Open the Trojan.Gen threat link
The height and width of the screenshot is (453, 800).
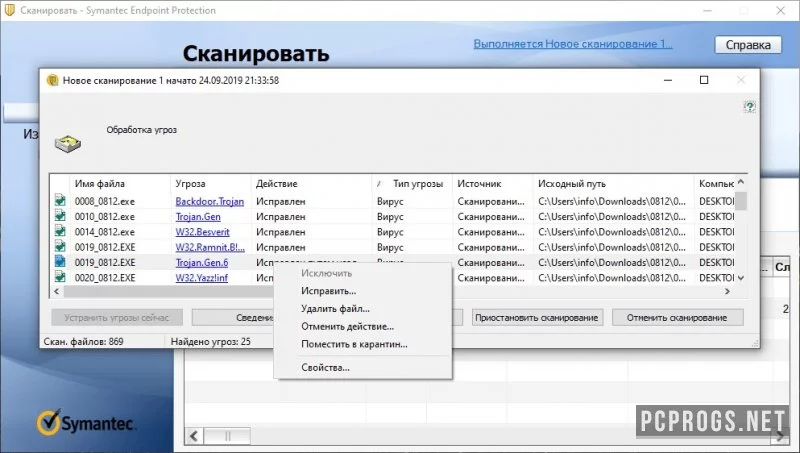[198, 217]
